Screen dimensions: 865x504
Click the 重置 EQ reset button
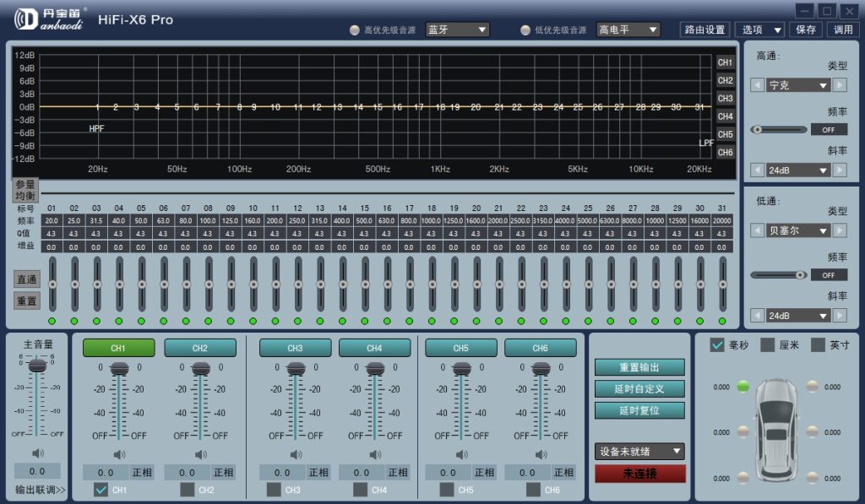coord(26,301)
